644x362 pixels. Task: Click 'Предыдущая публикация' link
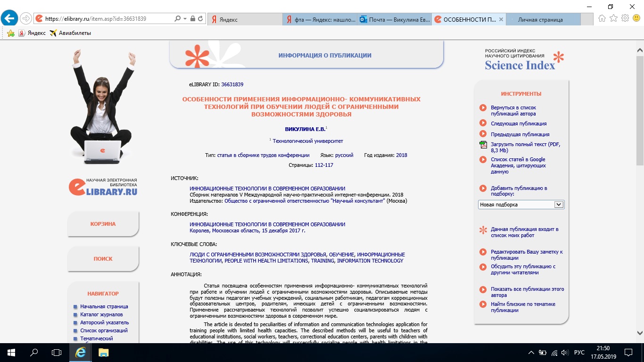click(x=520, y=134)
